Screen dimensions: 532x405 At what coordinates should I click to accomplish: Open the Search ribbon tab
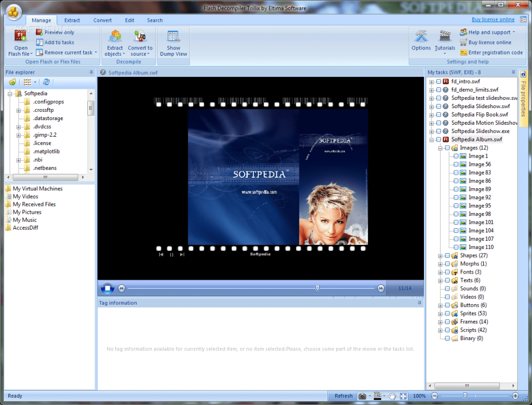coord(155,20)
